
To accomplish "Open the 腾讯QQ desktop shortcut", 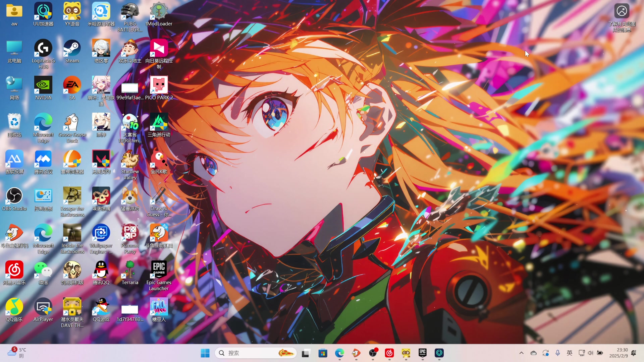I will point(101,273).
